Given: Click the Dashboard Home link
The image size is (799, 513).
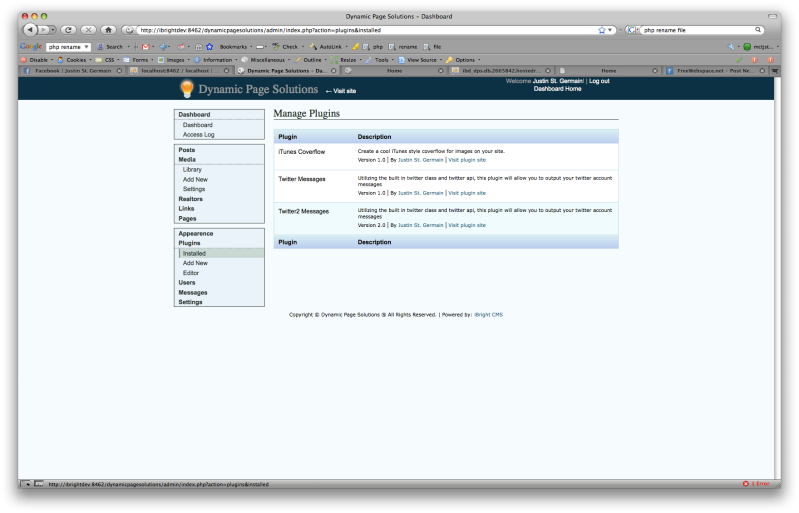Looking at the screenshot, I should pos(557,89).
